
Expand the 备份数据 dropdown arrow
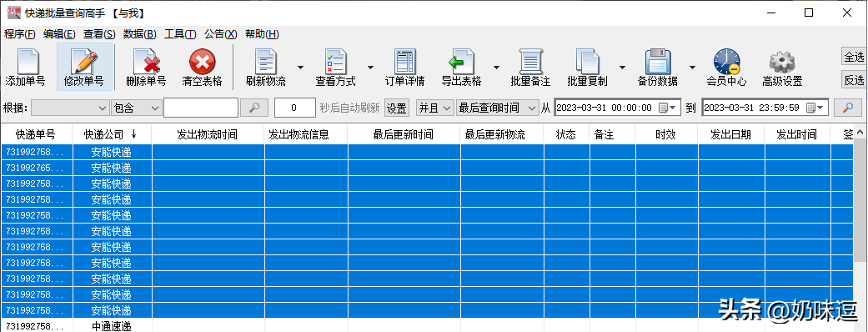(x=692, y=67)
